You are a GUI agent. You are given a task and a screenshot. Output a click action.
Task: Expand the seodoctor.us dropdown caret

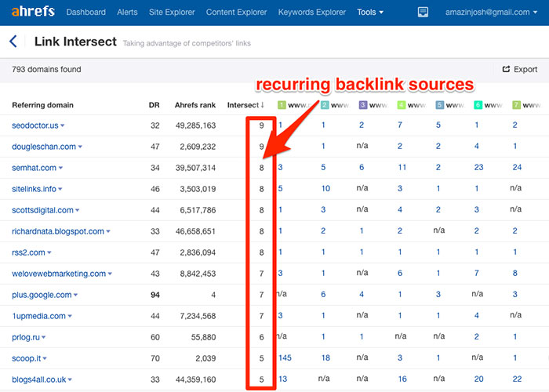point(62,125)
